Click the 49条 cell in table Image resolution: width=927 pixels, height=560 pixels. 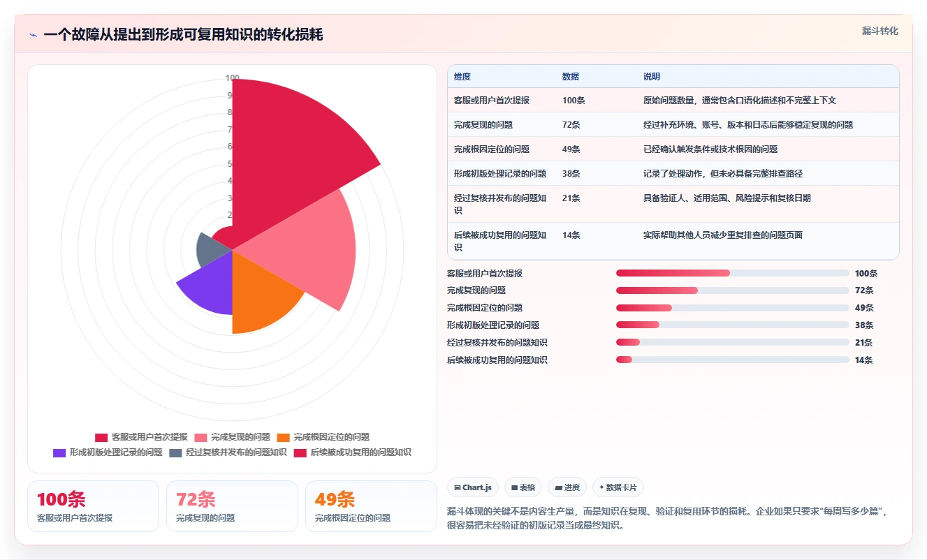pyautogui.click(x=571, y=149)
